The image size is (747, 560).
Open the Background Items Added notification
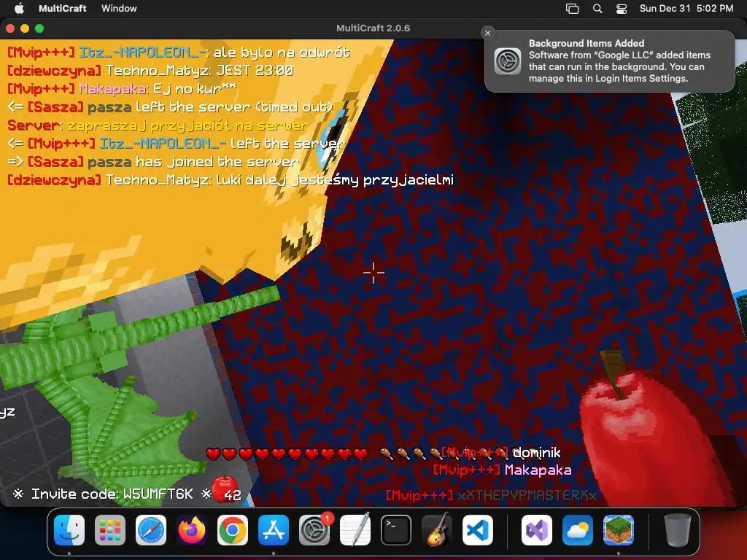[x=610, y=61]
